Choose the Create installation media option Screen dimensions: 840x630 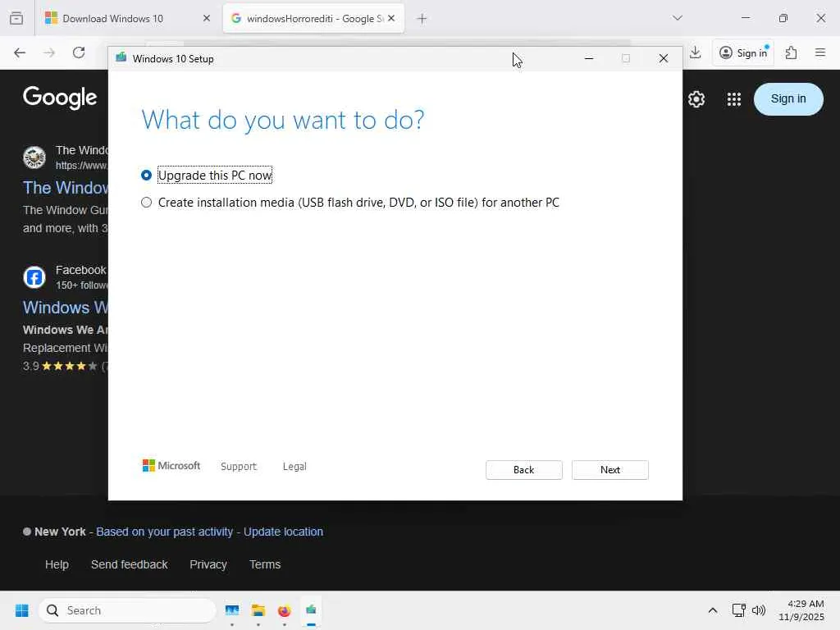point(146,203)
